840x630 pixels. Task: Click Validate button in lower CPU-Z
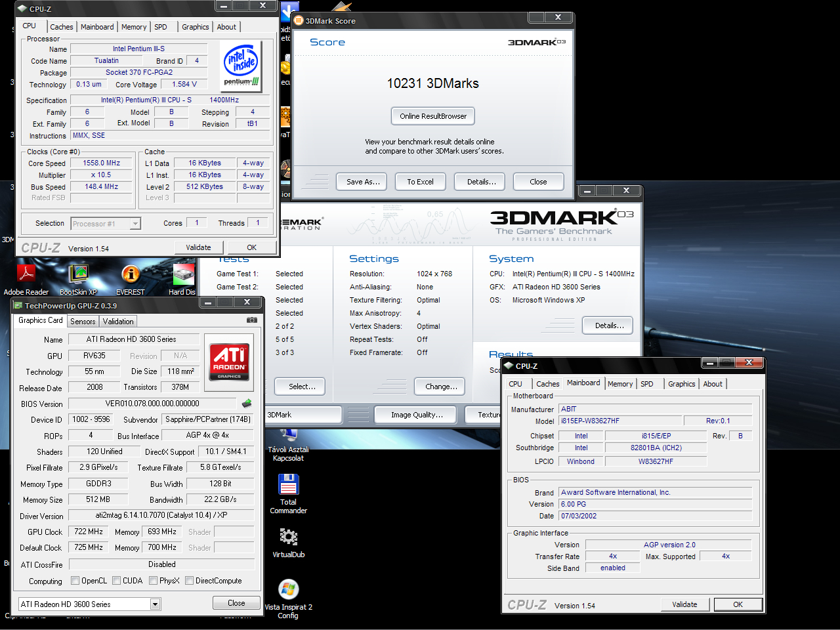[684, 604]
